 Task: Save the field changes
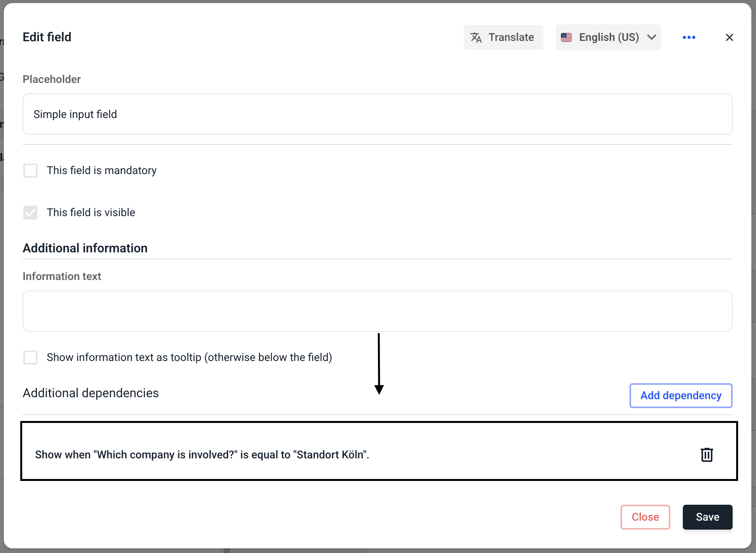click(707, 517)
